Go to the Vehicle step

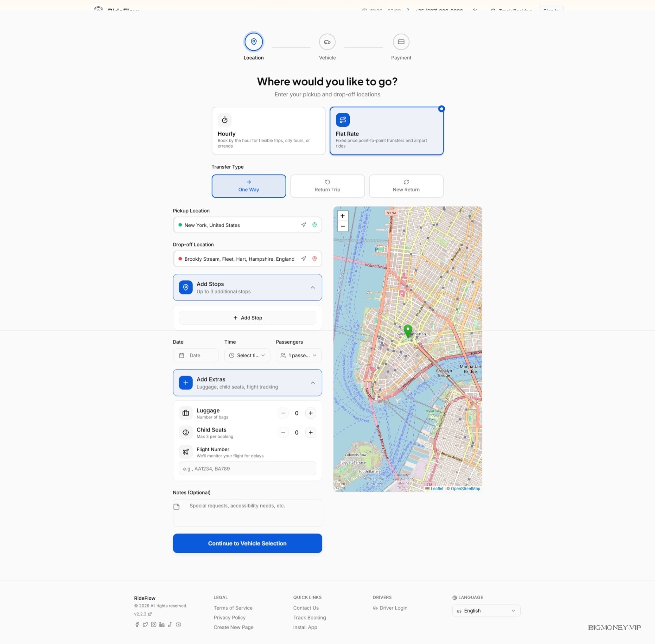coord(327,42)
